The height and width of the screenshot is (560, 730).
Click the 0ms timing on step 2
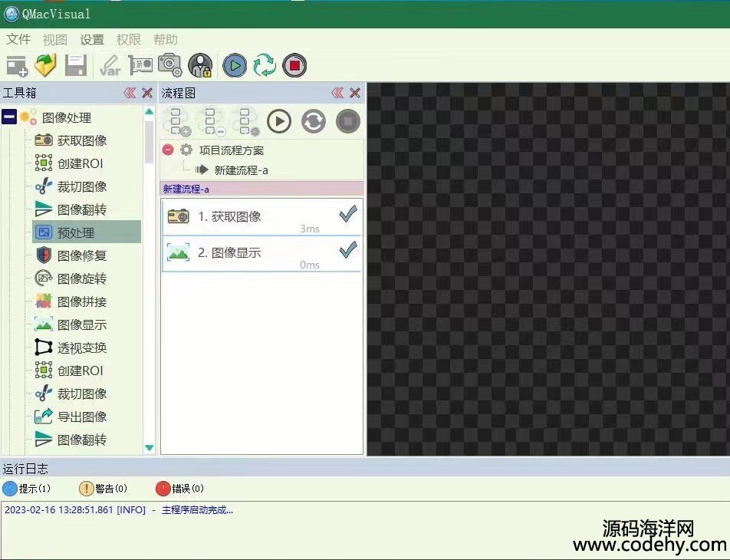310,265
